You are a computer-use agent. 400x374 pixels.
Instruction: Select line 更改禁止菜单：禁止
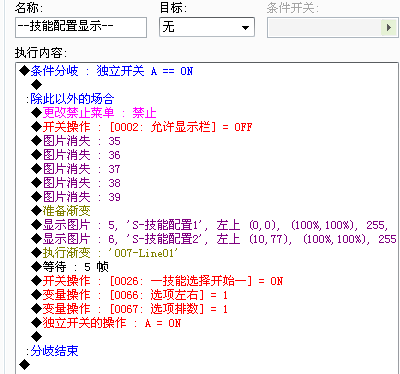(x=94, y=113)
